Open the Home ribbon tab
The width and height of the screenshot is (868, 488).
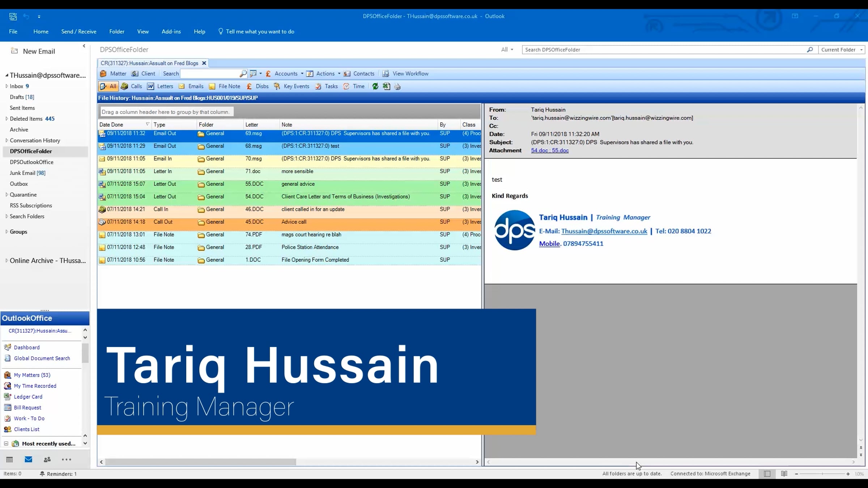point(41,32)
